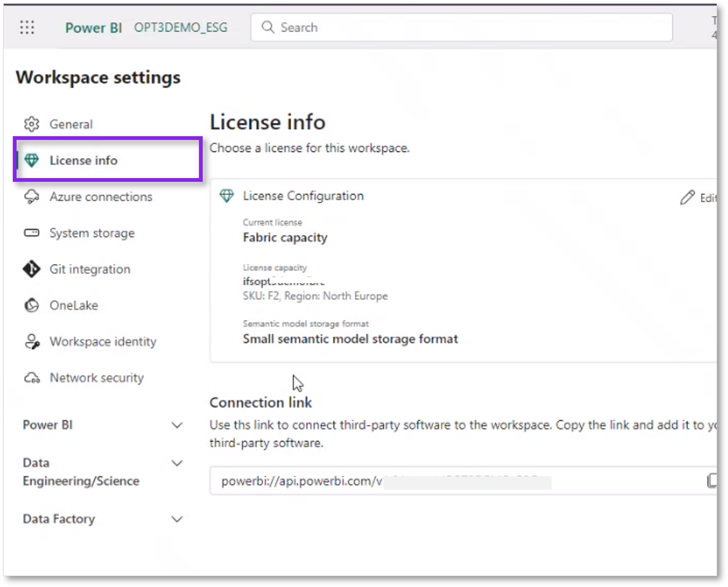Image resolution: width=728 pixels, height=587 pixels.
Task: Expand the Power BI section chevron
Action: click(177, 425)
